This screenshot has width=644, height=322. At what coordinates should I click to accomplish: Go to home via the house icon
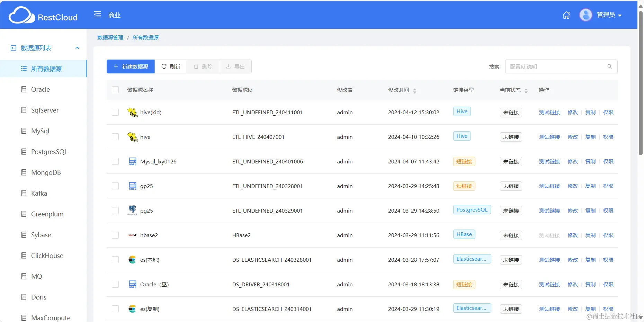point(566,15)
